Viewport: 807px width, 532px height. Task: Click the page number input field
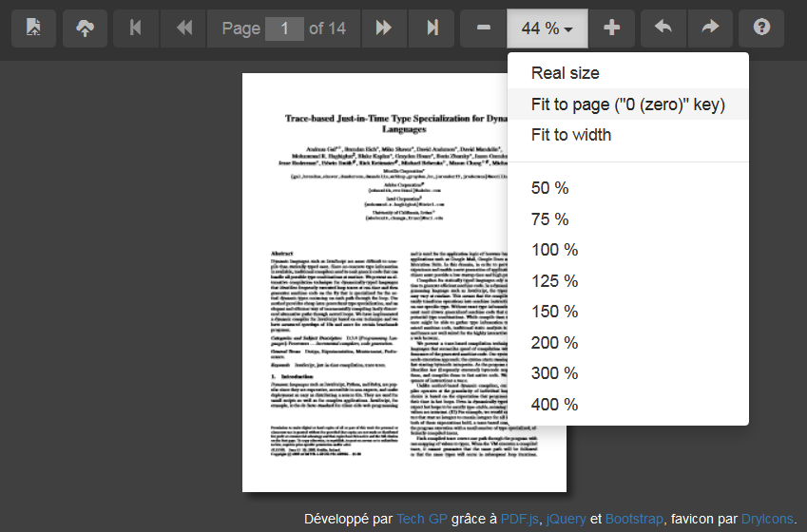tap(284, 28)
